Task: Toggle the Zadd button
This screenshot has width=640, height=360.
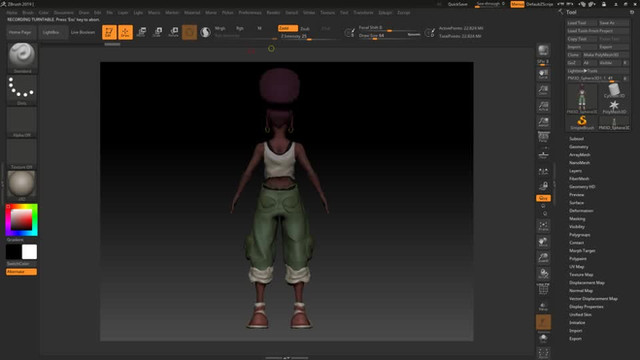Action: click(288, 28)
